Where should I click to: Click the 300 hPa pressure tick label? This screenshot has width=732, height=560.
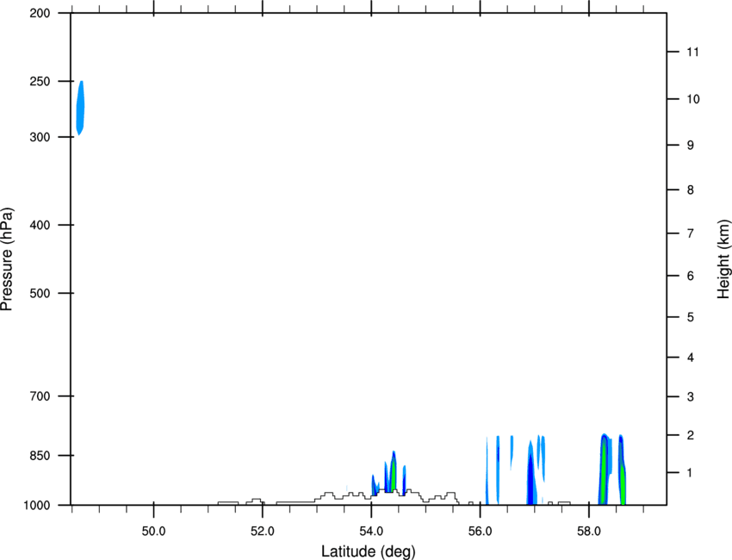click(40, 137)
